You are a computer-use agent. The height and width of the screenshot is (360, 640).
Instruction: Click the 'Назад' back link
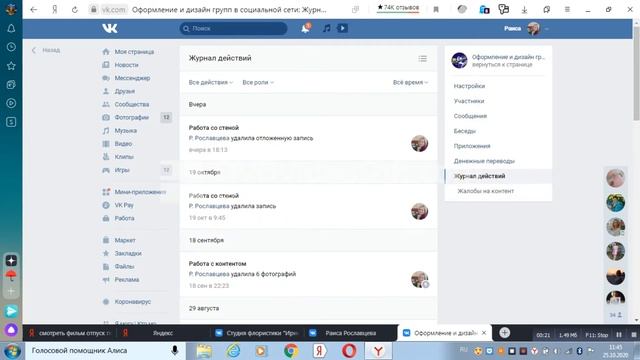point(46,50)
